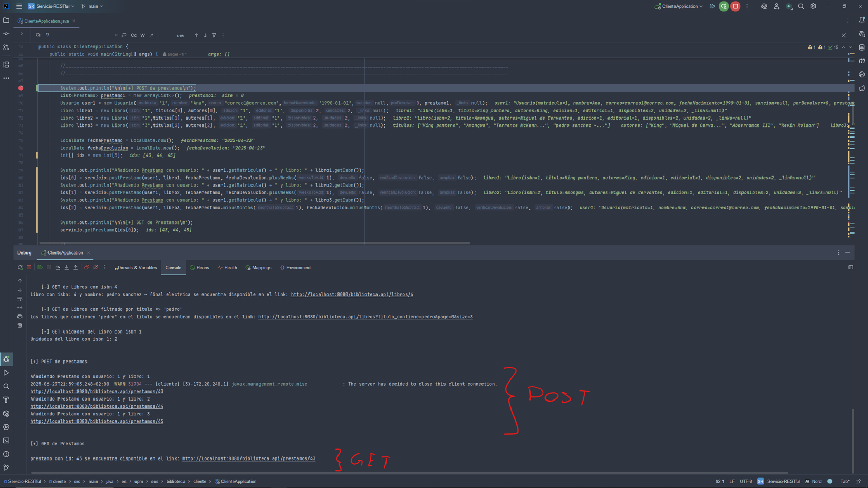Open the Spring leaf tool window
The image size is (868, 488).
[x=862, y=88]
